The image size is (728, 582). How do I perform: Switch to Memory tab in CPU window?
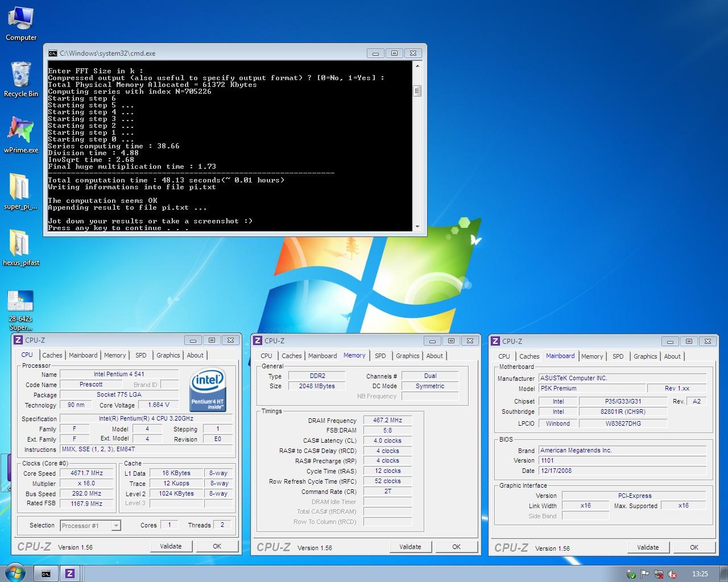coord(115,355)
